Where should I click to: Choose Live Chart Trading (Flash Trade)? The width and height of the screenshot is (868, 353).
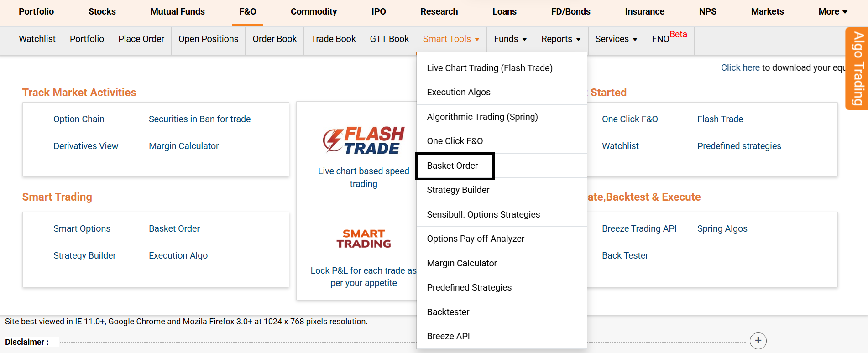click(489, 68)
